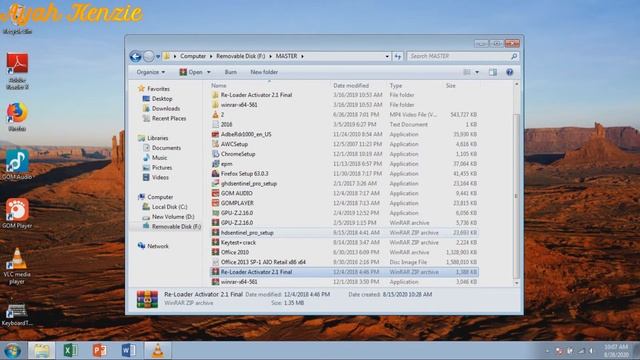Select Office 2013 SP-1 AIO disc image
The height and width of the screenshot is (360, 640).
tap(344, 262)
